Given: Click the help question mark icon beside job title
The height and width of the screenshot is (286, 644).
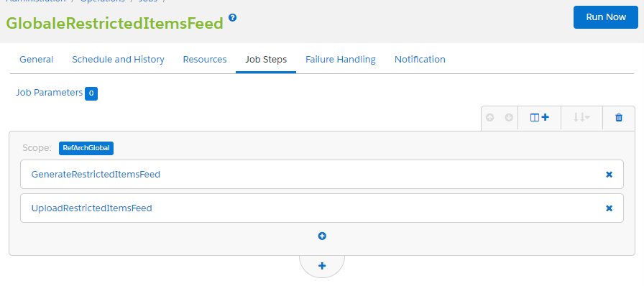Looking at the screenshot, I should [x=233, y=18].
